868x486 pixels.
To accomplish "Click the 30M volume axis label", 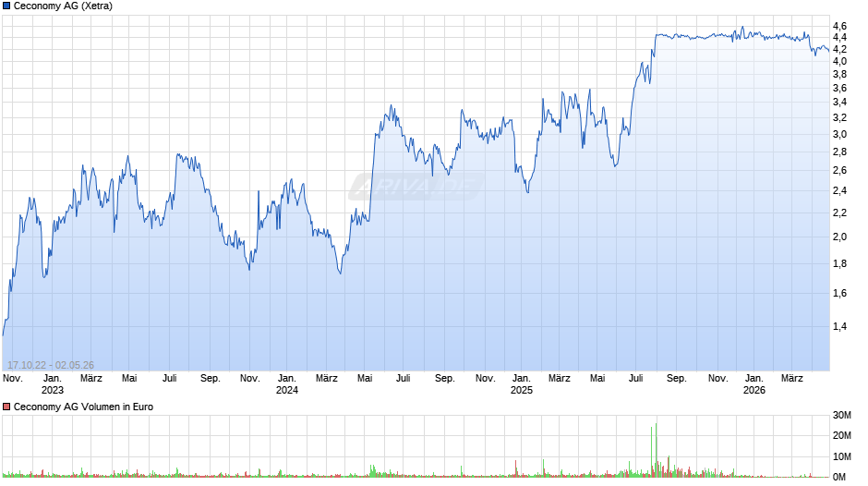I will click(x=841, y=415).
